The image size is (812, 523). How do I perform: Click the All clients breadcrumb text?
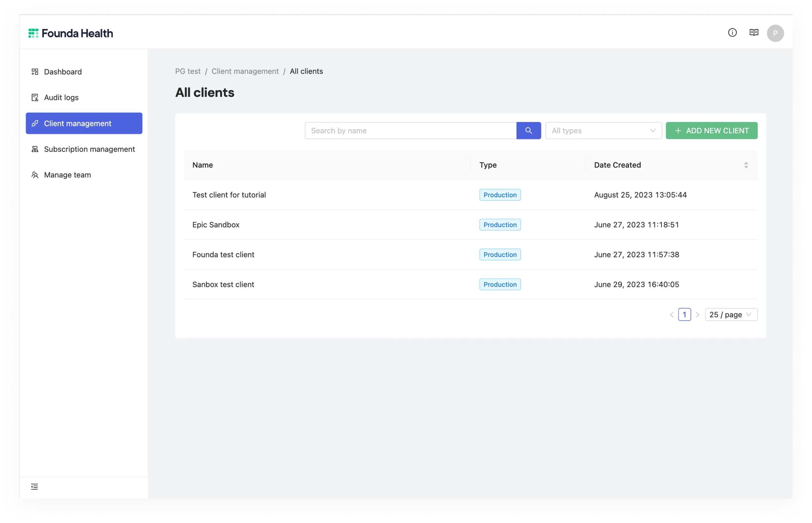(306, 71)
